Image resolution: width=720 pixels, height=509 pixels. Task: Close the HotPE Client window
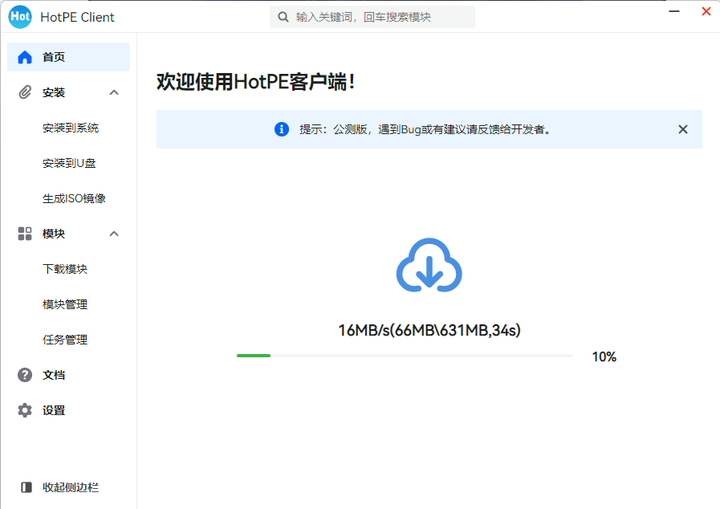[706, 11]
